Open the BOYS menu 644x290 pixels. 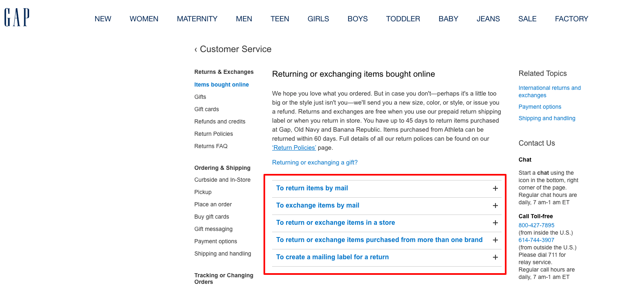[358, 19]
